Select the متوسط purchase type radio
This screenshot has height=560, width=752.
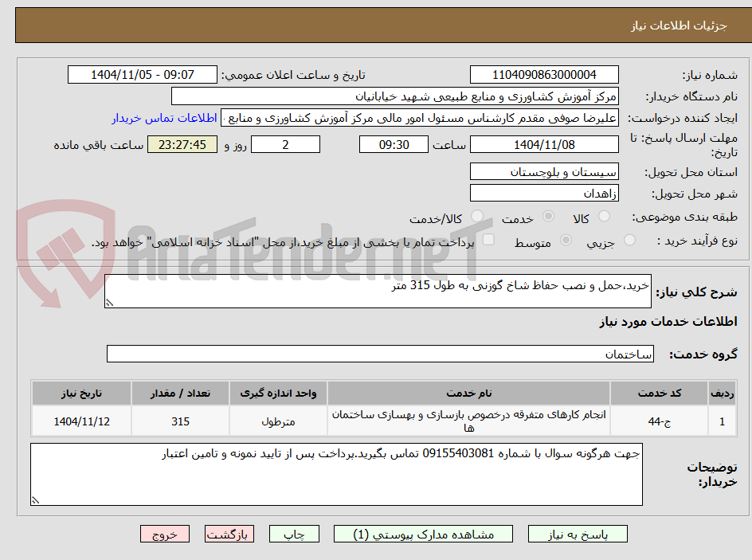click(x=566, y=241)
